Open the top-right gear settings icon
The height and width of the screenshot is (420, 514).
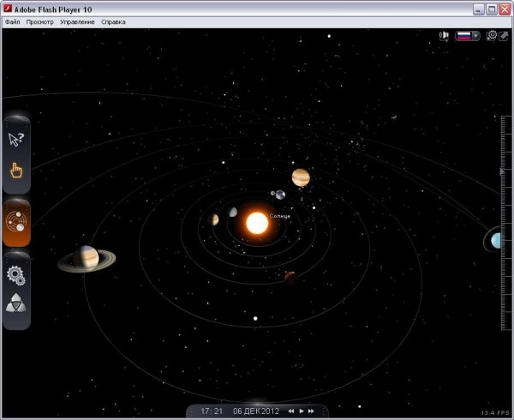click(x=492, y=36)
